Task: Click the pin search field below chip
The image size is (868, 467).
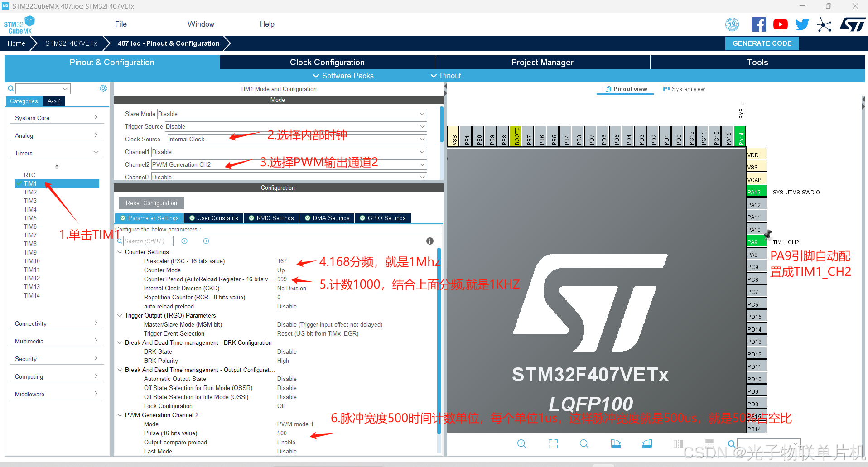Action: 769,444
